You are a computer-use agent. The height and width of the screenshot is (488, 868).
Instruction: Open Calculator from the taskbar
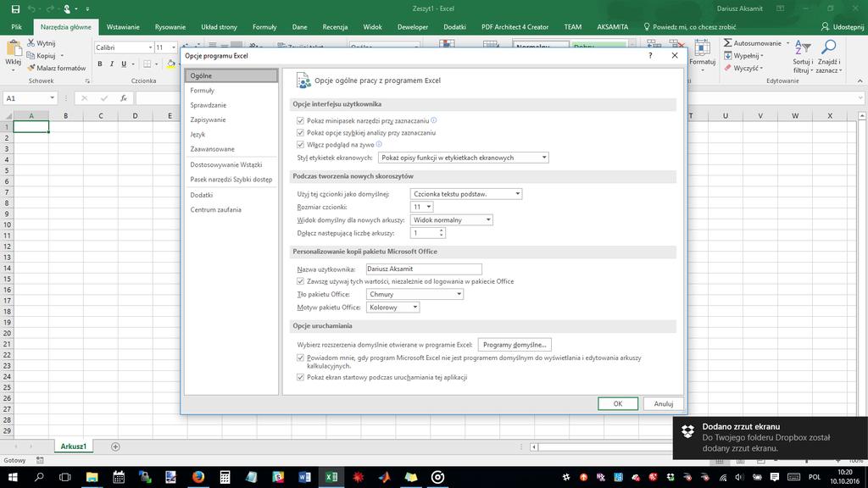click(x=225, y=477)
